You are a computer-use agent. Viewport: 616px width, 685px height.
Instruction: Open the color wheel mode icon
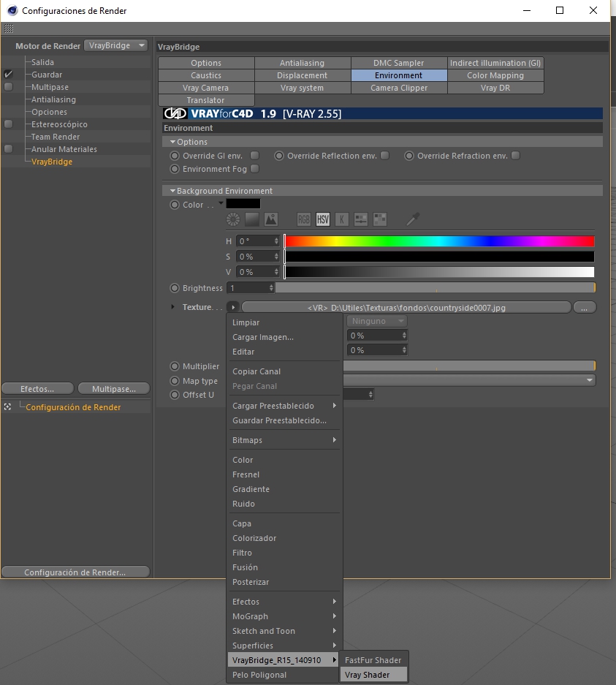pos(233,219)
